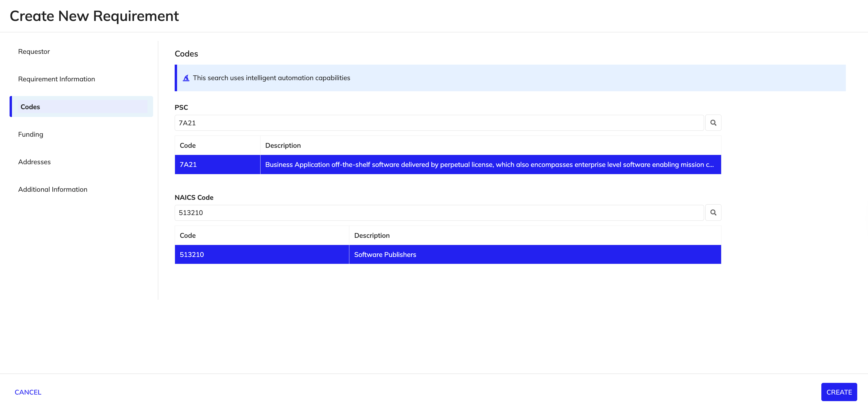Click the NAICS table Description header

tap(535, 235)
